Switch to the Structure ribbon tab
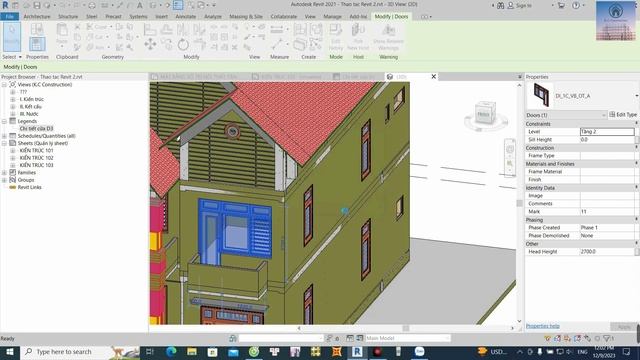The width and height of the screenshot is (640, 360). coord(68,16)
